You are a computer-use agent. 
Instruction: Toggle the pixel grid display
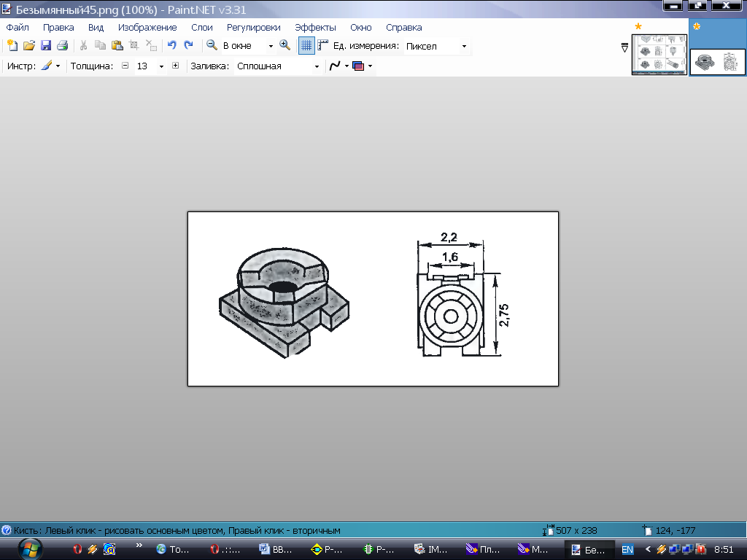[x=306, y=45]
